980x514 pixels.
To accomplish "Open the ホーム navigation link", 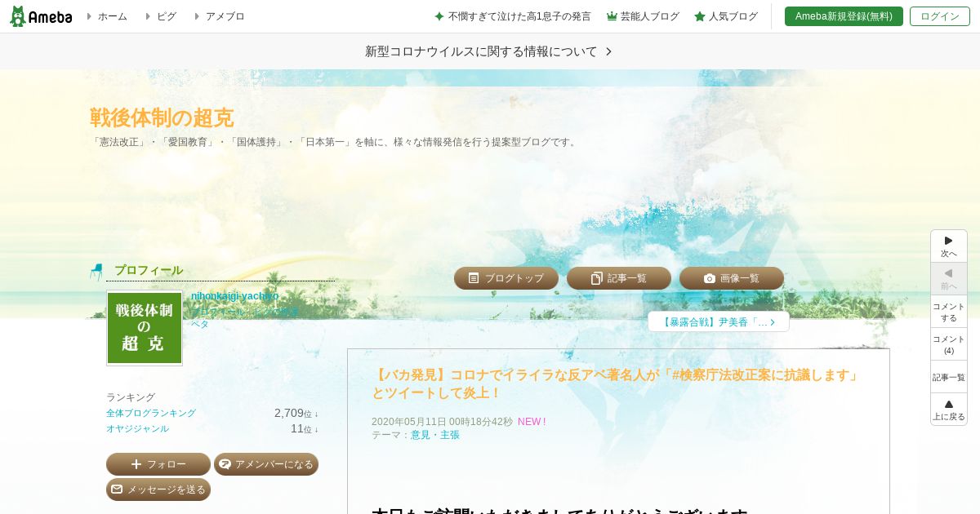I will 113,16.
